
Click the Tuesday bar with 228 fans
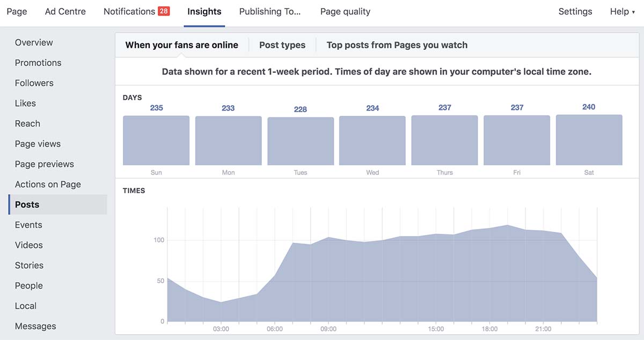[x=300, y=140]
